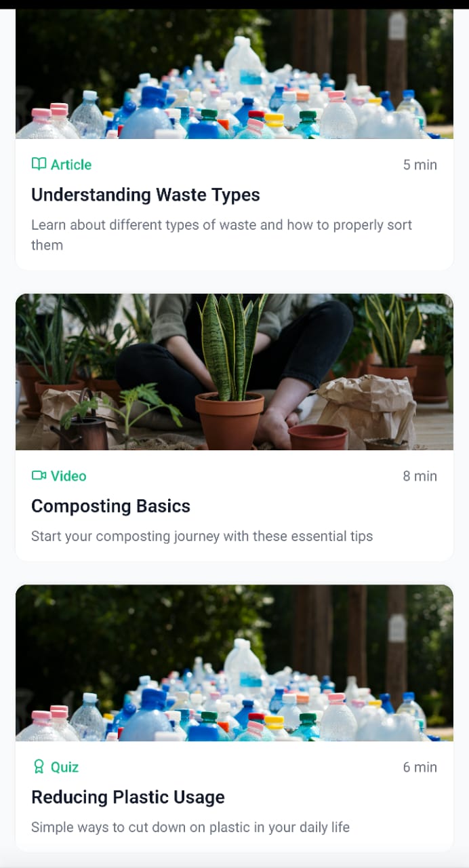Open the Composting Basics title
This screenshot has height=868, width=469.
110,506
